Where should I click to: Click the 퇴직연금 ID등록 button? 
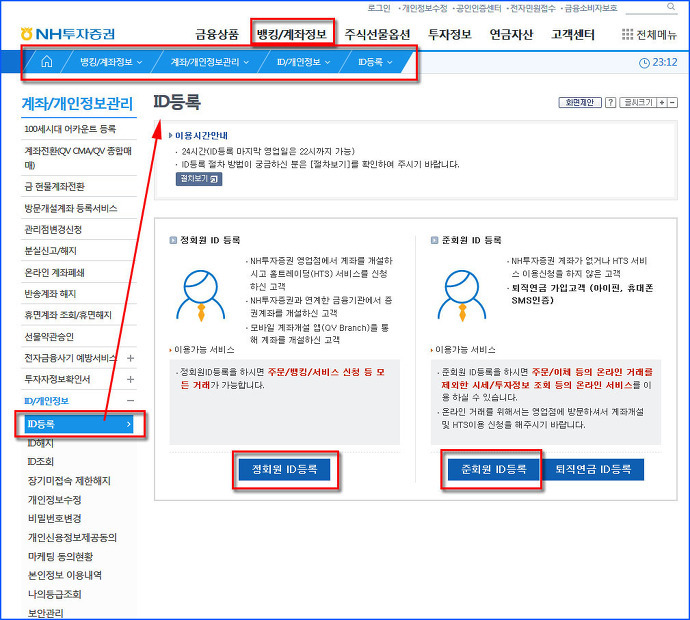click(593, 470)
